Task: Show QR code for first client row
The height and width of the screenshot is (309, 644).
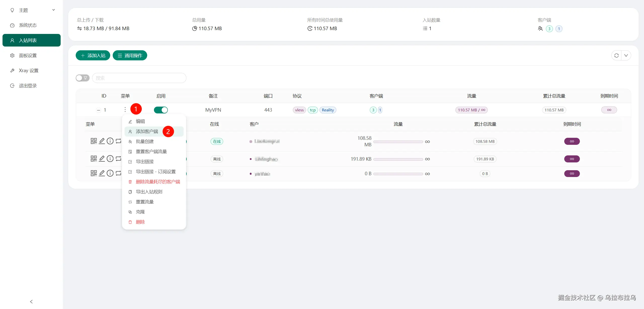Action: pyautogui.click(x=94, y=141)
